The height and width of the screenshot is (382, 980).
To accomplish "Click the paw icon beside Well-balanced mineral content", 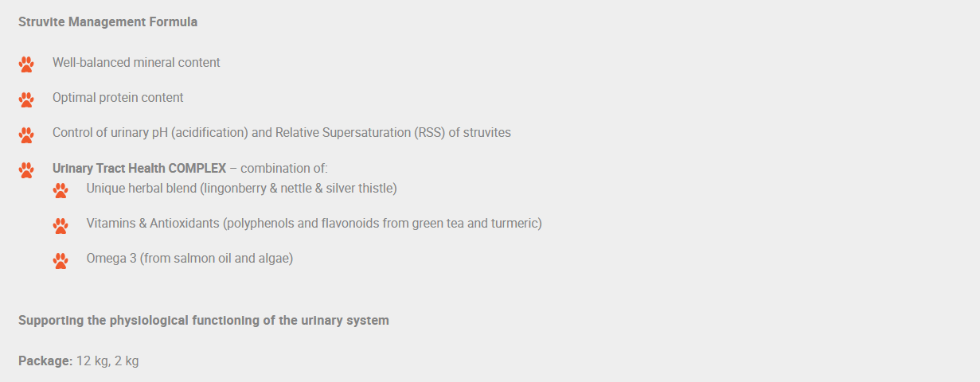I will click(26, 64).
